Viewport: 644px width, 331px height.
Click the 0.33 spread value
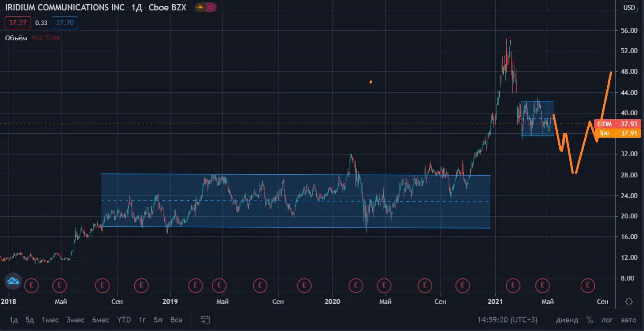click(x=41, y=23)
